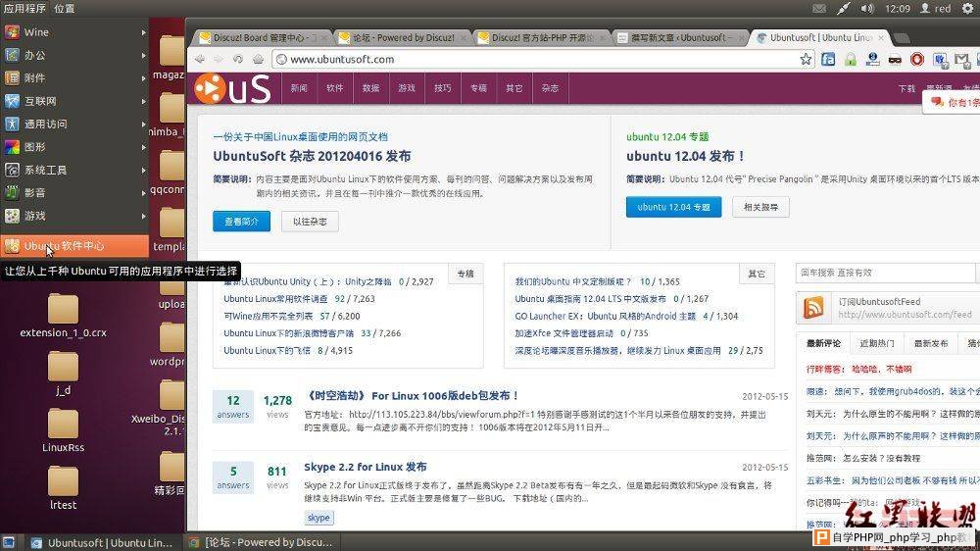
Task: Open the 杂志 site navigation item
Action: point(550,88)
